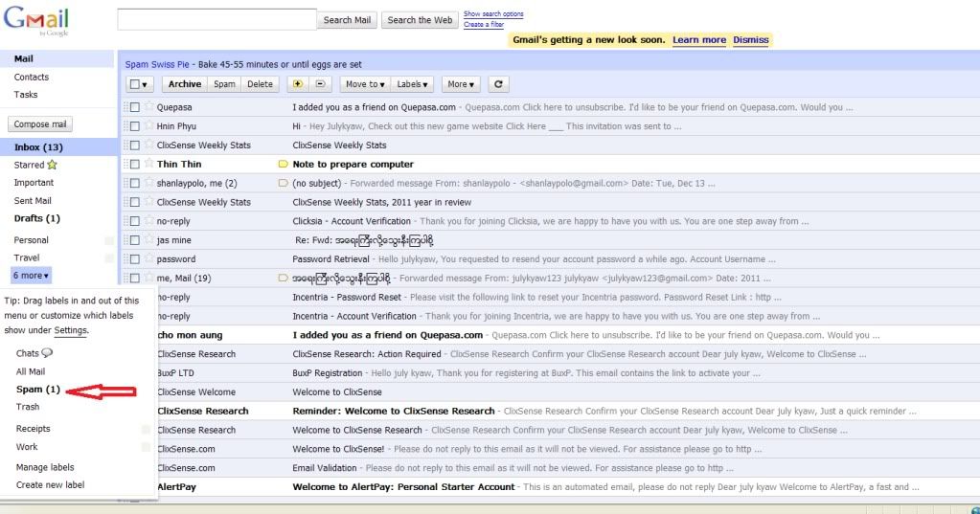Star the Hnin Phyu email

click(x=148, y=125)
